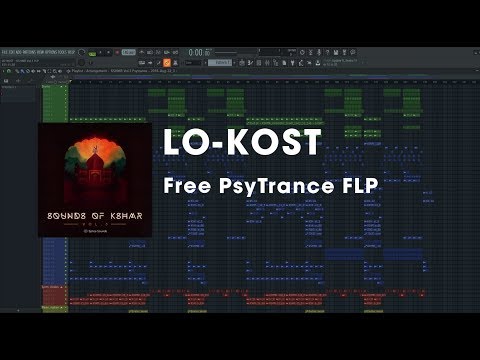Viewport: 480px width, 360px height.
Task: Open the PATTERNS menu
Action: pyautogui.click(x=29, y=52)
